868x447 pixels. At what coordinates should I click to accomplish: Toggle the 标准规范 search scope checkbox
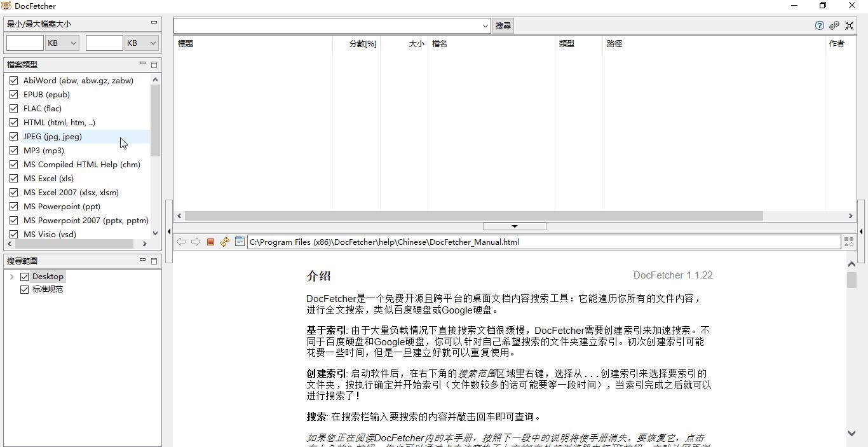point(25,289)
